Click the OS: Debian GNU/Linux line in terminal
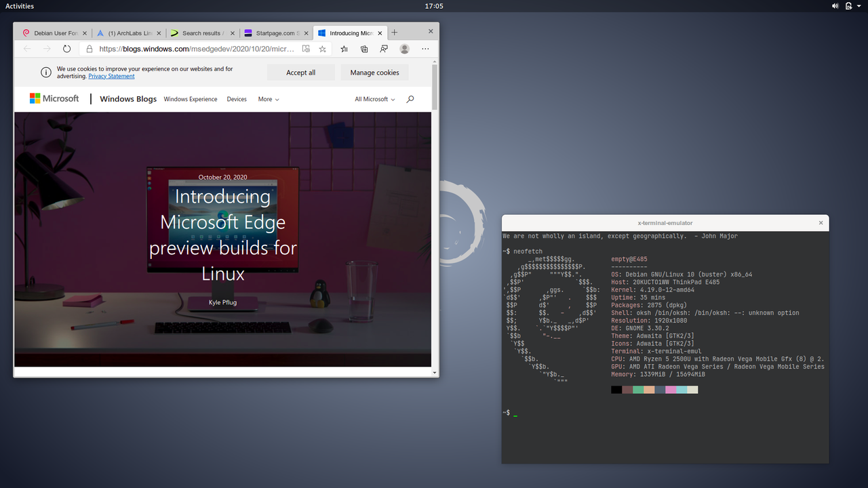Image resolution: width=868 pixels, height=488 pixels. [682, 274]
